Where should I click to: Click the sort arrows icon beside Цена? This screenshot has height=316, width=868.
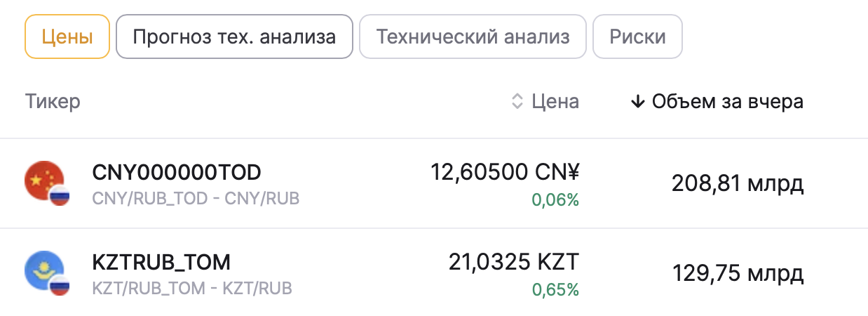pos(517,102)
